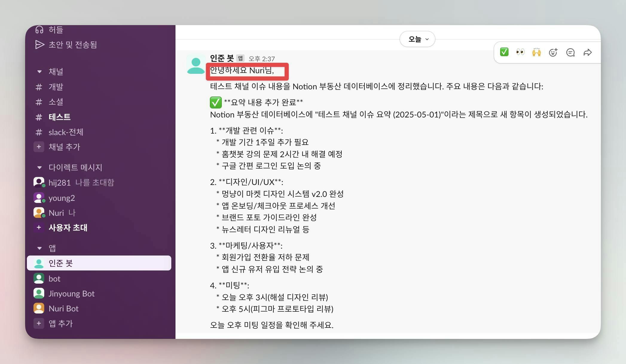
Task: Open the add reaction emoji picker
Action: [x=553, y=53]
